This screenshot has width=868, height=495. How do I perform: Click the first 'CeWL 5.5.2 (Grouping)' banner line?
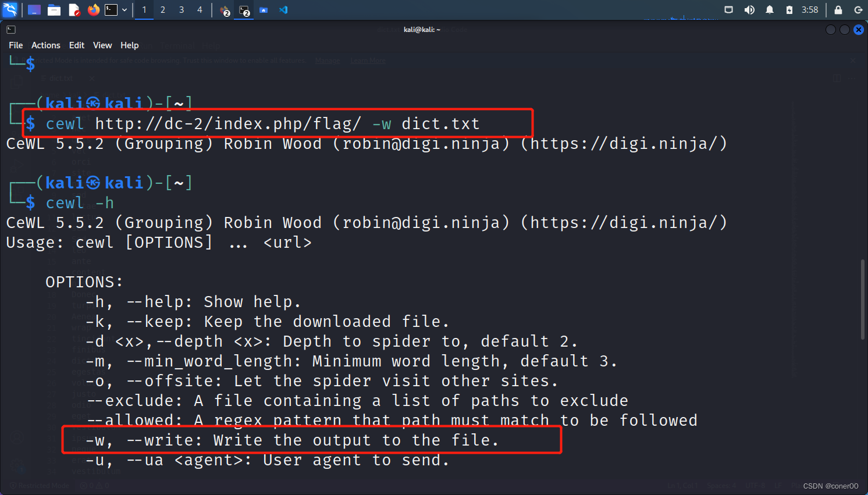[x=367, y=144]
